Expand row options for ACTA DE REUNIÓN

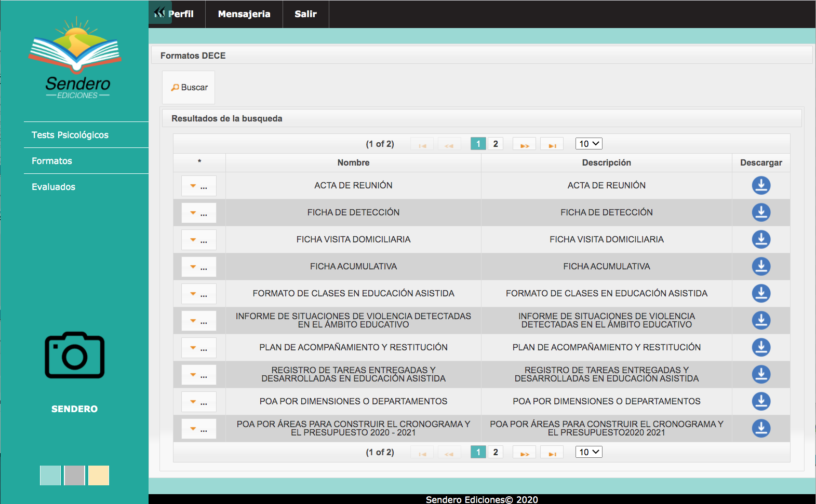coord(198,186)
